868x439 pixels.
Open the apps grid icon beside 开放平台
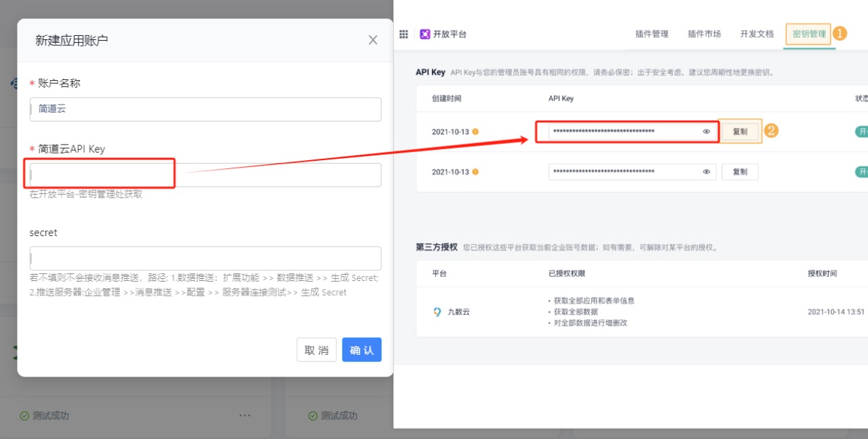point(403,34)
